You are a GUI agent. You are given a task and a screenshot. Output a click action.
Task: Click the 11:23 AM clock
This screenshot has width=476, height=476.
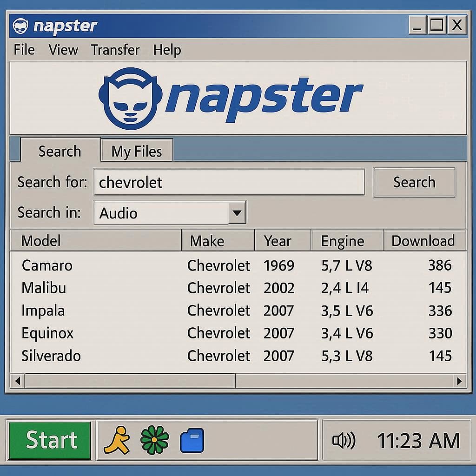pos(418,441)
